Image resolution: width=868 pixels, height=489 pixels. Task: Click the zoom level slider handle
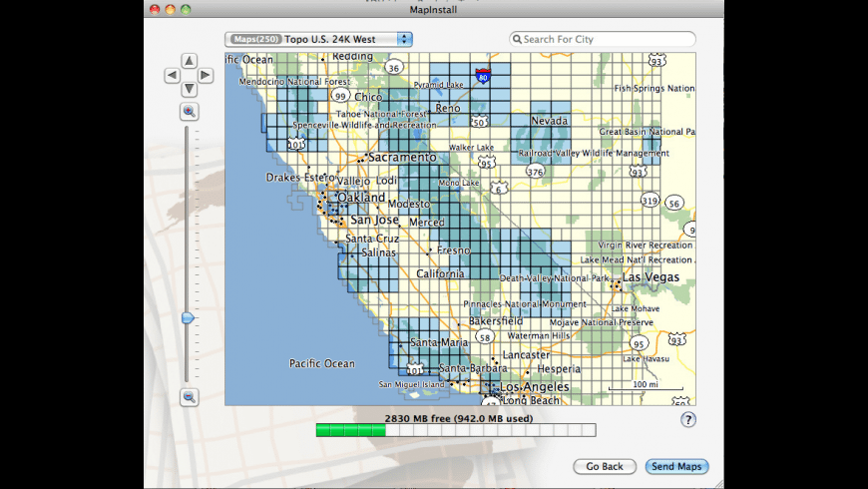pyautogui.click(x=188, y=317)
